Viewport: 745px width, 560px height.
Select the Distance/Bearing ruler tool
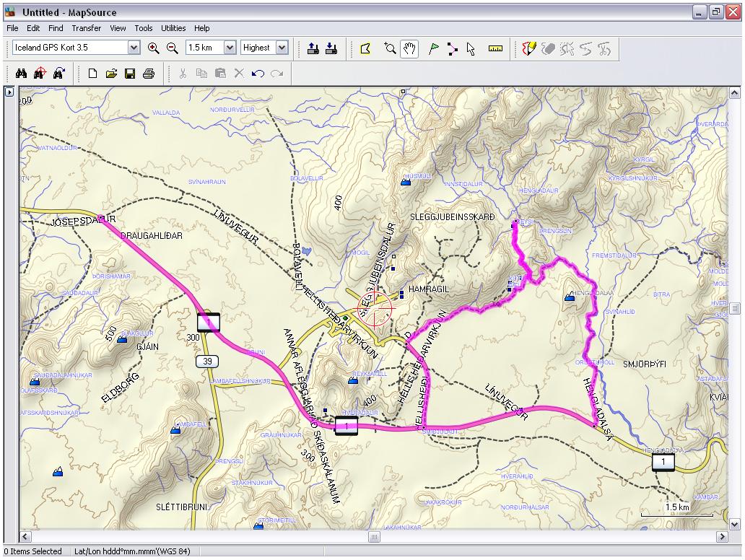point(495,49)
